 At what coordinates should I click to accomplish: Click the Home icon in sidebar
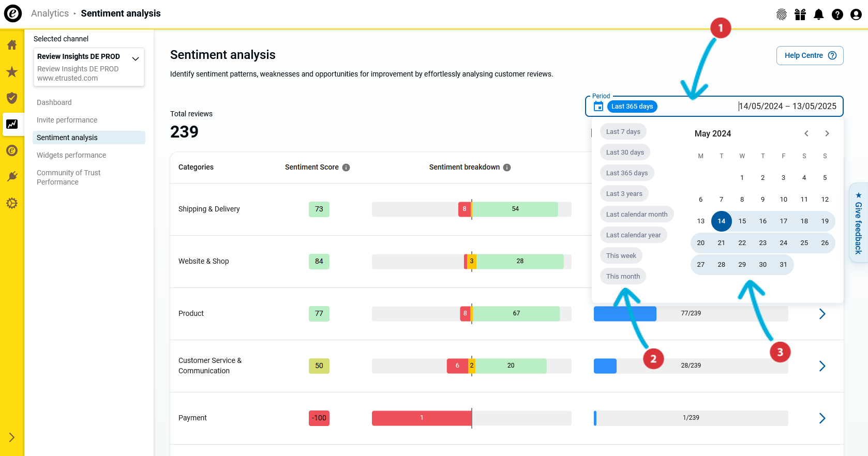point(12,45)
